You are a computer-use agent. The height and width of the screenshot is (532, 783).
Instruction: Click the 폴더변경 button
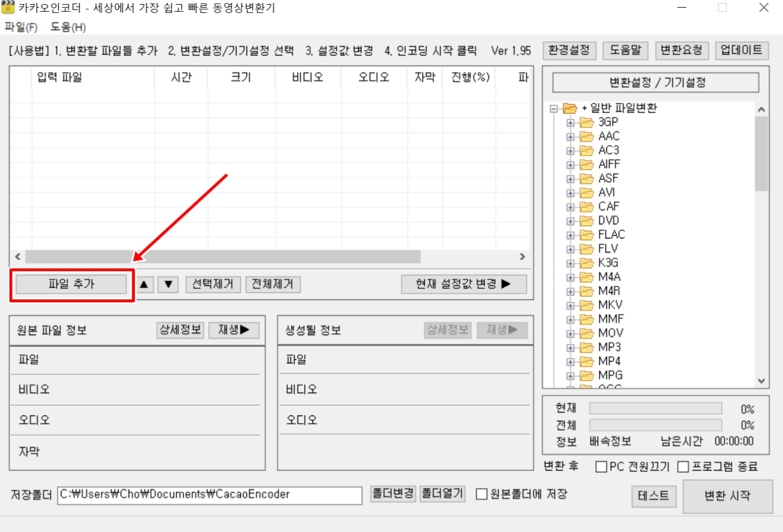(x=393, y=494)
